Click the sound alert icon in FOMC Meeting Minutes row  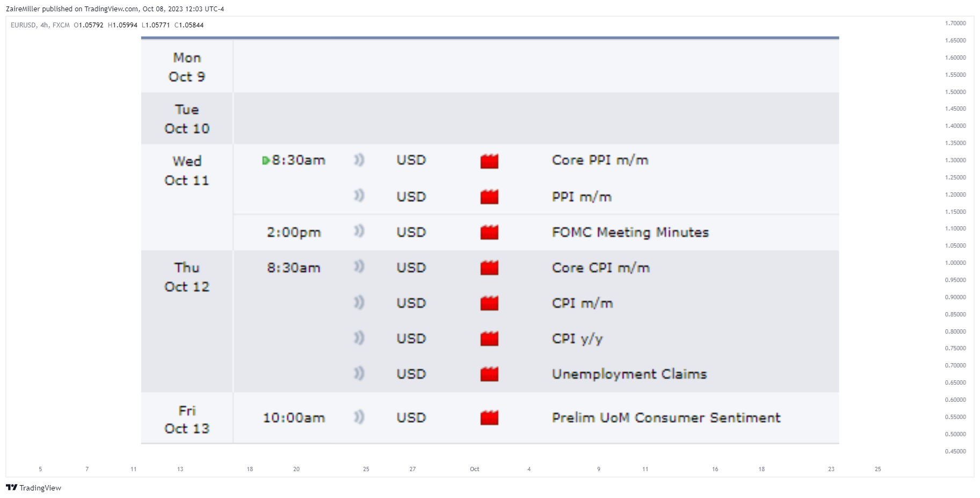pyautogui.click(x=359, y=231)
